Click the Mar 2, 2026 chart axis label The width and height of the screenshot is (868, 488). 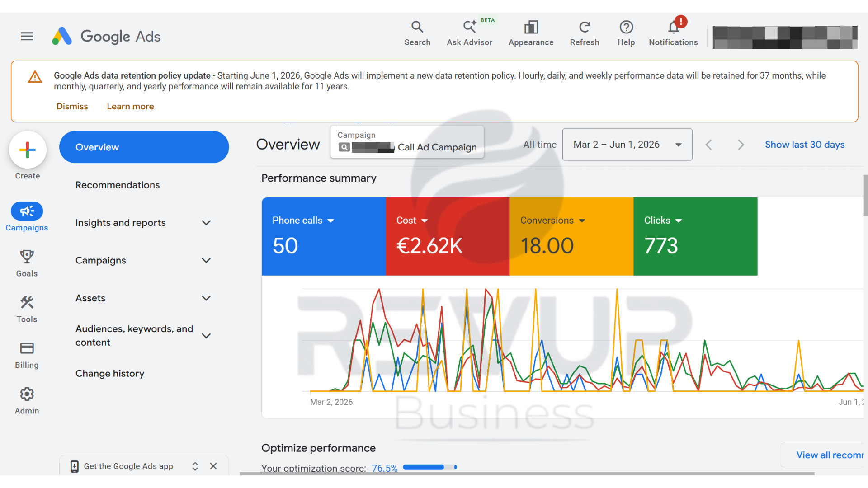331,402
